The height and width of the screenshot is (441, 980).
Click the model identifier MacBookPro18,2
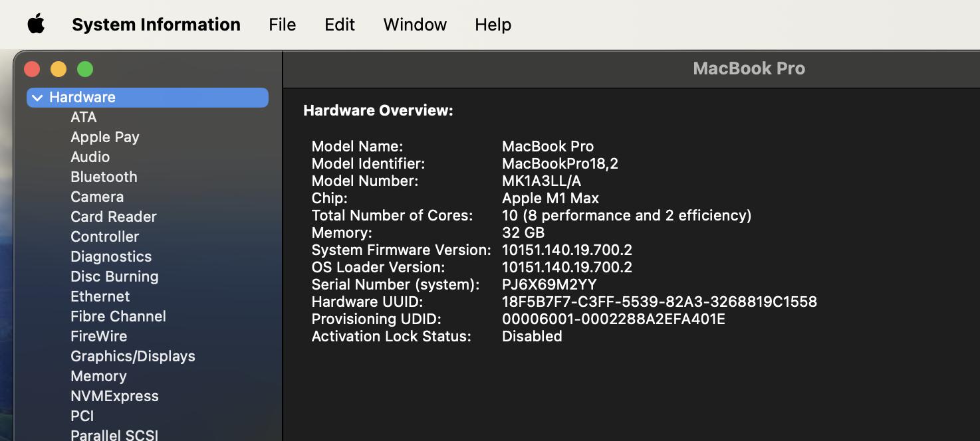point(560,163)
